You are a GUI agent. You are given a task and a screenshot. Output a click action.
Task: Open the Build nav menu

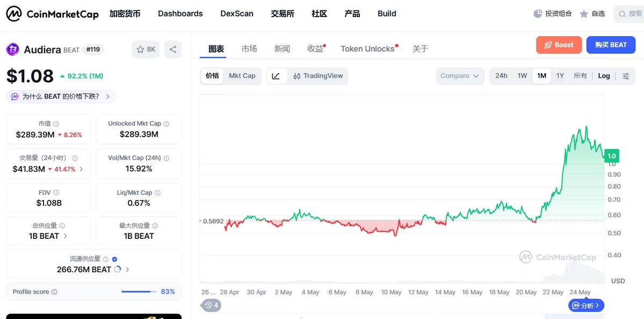tap(387, 13)
